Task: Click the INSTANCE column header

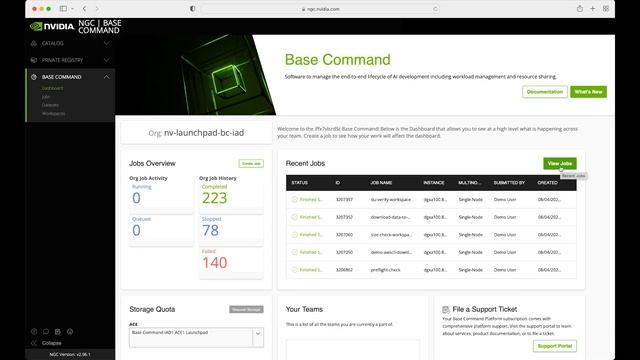Action: [433, 183]
